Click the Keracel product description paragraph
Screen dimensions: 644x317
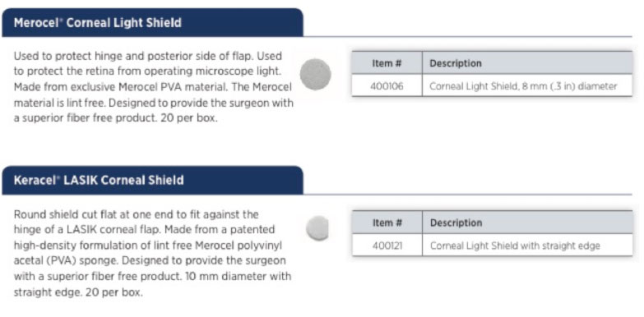[x=152, y=254]
